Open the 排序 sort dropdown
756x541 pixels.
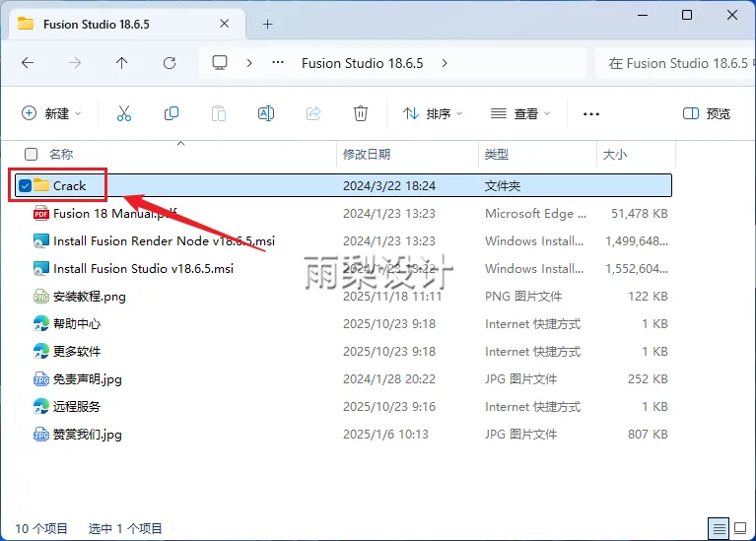pos(433,113)
